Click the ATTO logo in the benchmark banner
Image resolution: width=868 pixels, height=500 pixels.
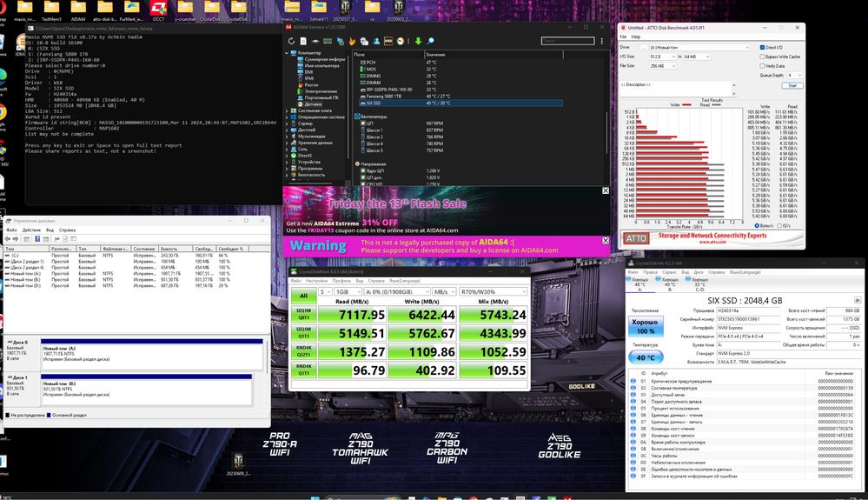click(x=636, y=238)
